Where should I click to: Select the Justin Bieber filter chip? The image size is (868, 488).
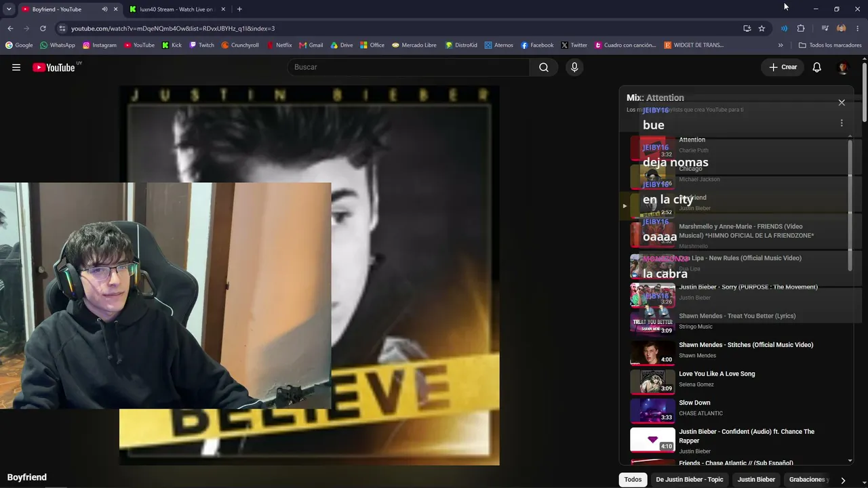tap(756, 479)
